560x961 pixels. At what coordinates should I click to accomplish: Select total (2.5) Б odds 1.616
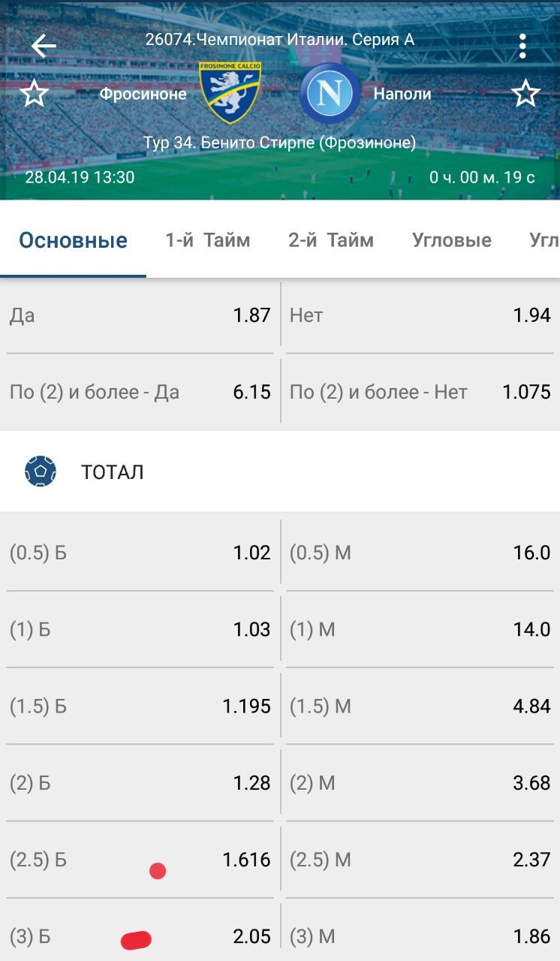pyautogui.click(x=140, y=860)
